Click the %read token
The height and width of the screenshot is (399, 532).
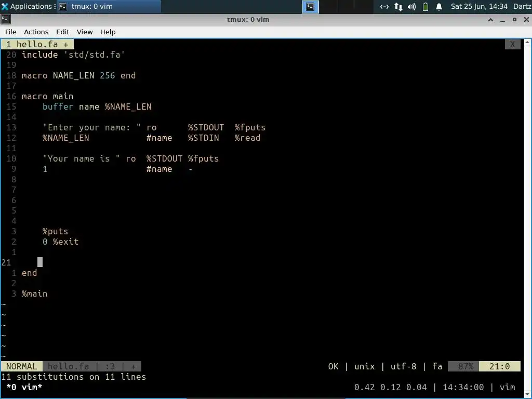click(248, 138)
